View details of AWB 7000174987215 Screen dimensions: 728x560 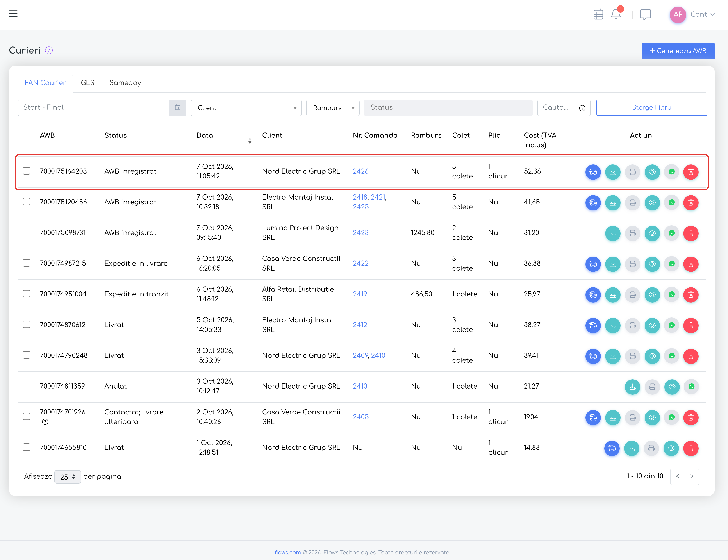pos(652,264)
